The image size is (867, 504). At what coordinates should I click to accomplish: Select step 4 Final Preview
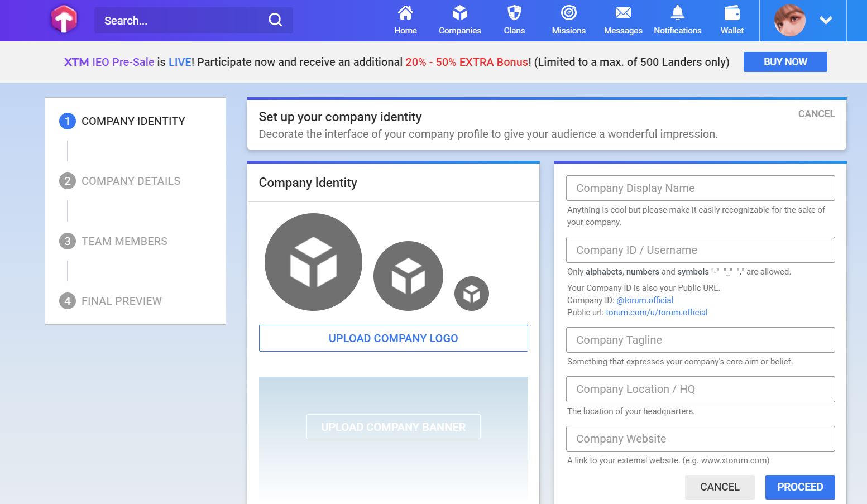[x=111, y=301]
